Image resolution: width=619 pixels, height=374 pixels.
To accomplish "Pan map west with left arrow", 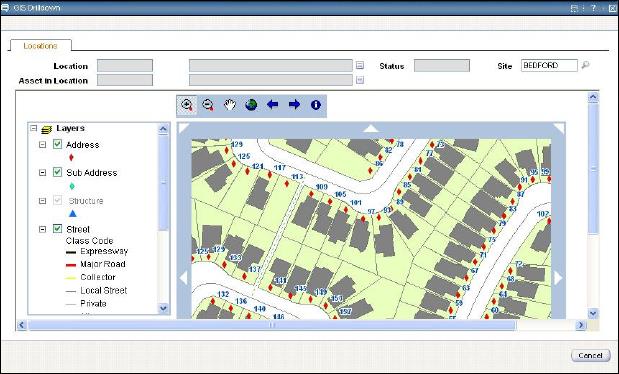I will [x=183, y=278].
